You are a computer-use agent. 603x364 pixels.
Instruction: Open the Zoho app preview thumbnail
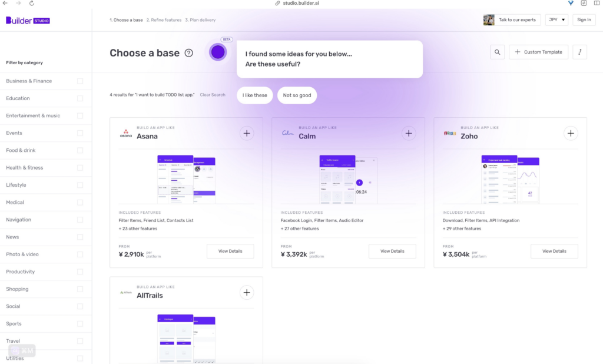511,179
